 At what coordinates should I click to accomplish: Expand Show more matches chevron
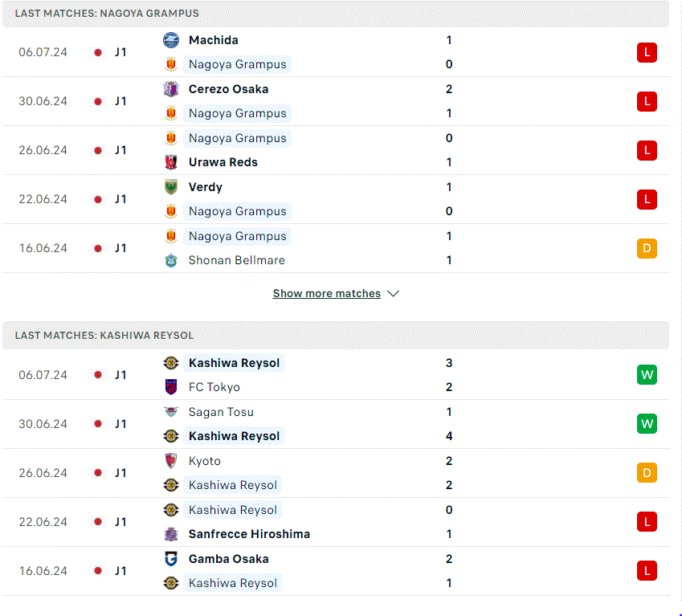point(393,294)
